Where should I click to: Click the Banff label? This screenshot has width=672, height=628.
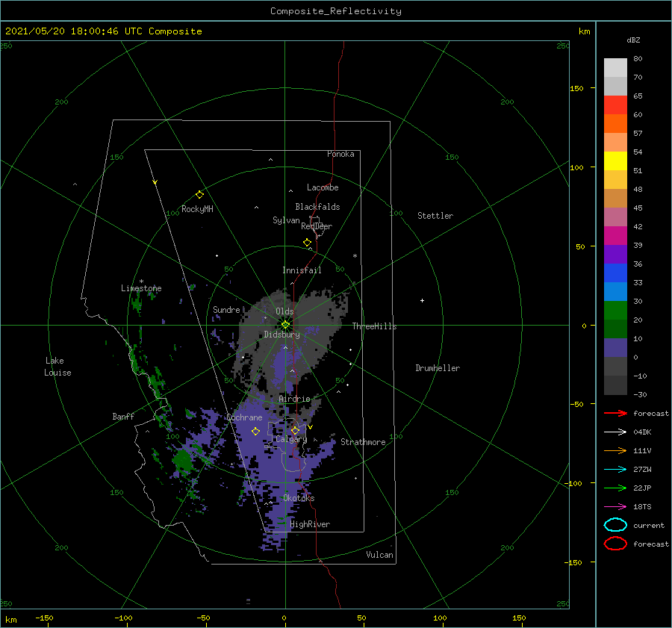coord(123,416)
